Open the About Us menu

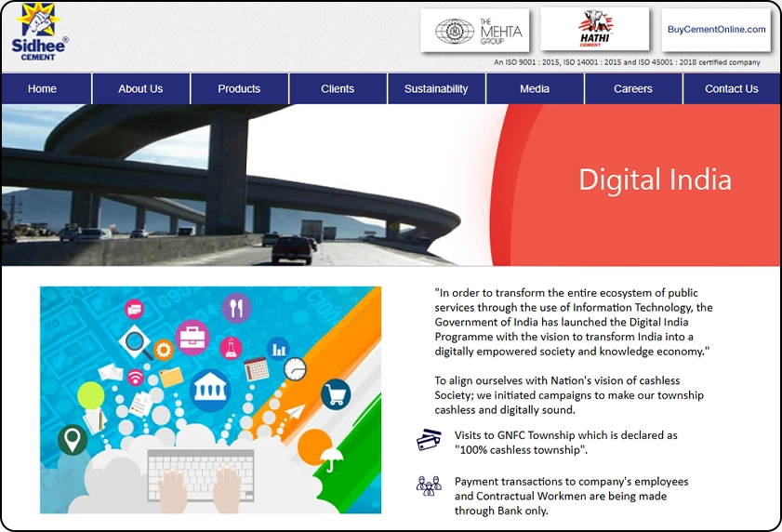tap(140, 89)
